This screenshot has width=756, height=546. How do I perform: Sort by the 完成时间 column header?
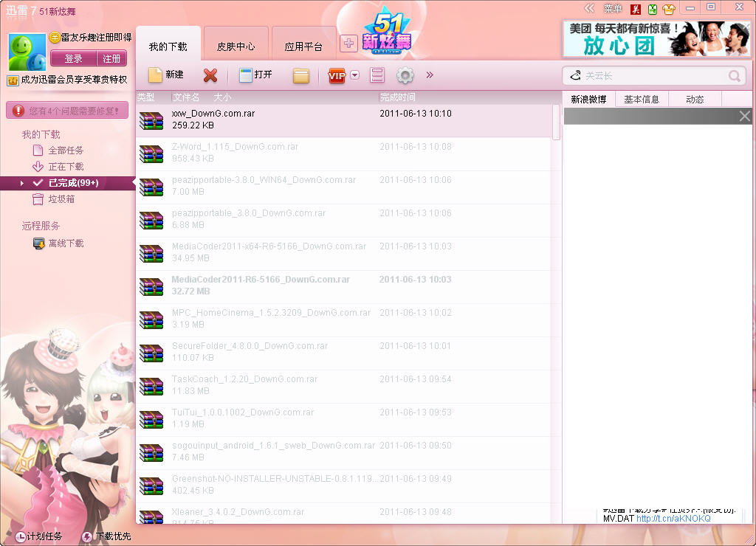click(x=398, y=97)
